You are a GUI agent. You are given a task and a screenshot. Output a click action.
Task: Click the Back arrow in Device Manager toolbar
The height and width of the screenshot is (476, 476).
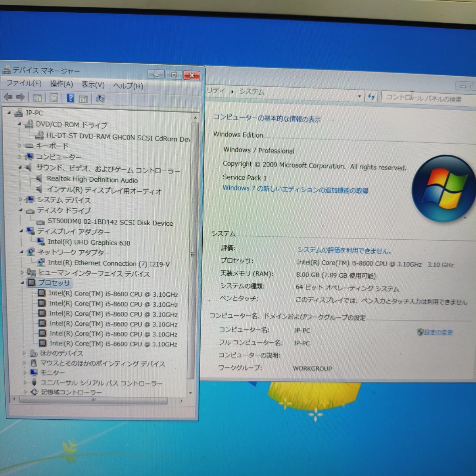click(8, 97)
